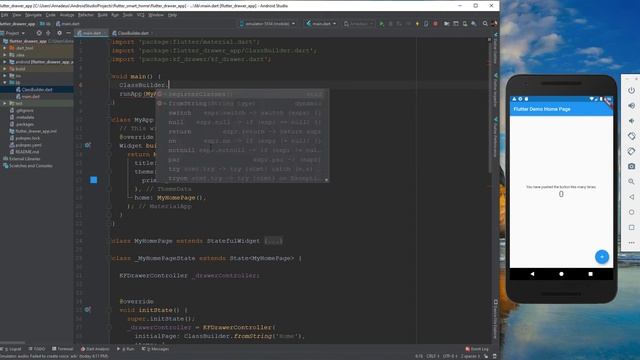Viewport: 640px width, 360px height.
Task: Click emulator sidebar overview square icon
Action: click(631, 227)
